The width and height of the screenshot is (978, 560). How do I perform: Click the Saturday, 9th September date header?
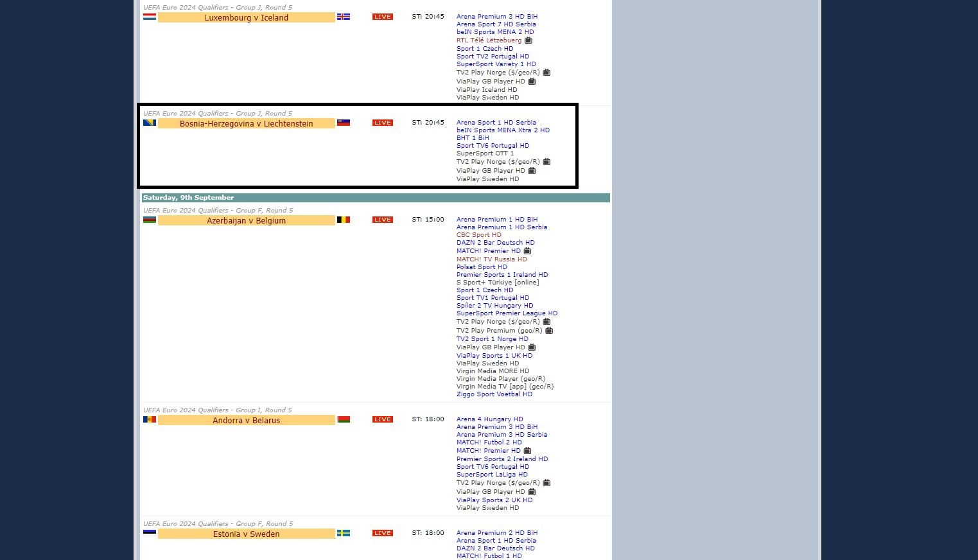coord(188,198)
